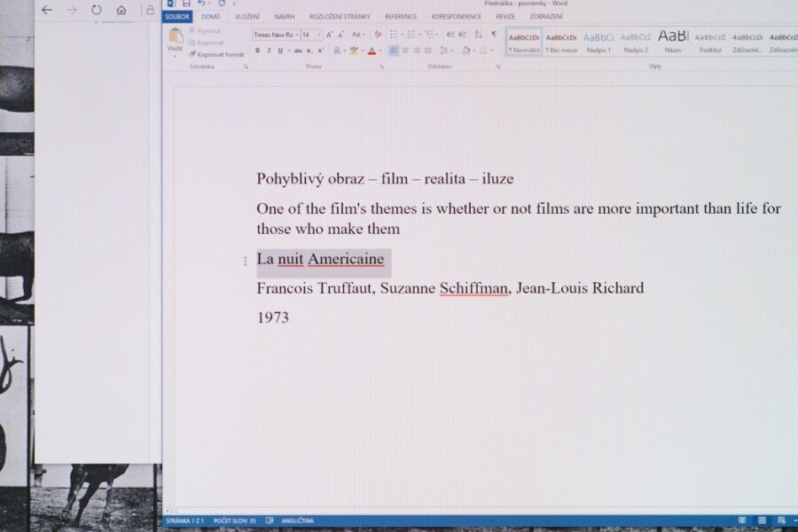Click the POČET SLOV word count indicator
798x532 pixels.
(235, 520)
